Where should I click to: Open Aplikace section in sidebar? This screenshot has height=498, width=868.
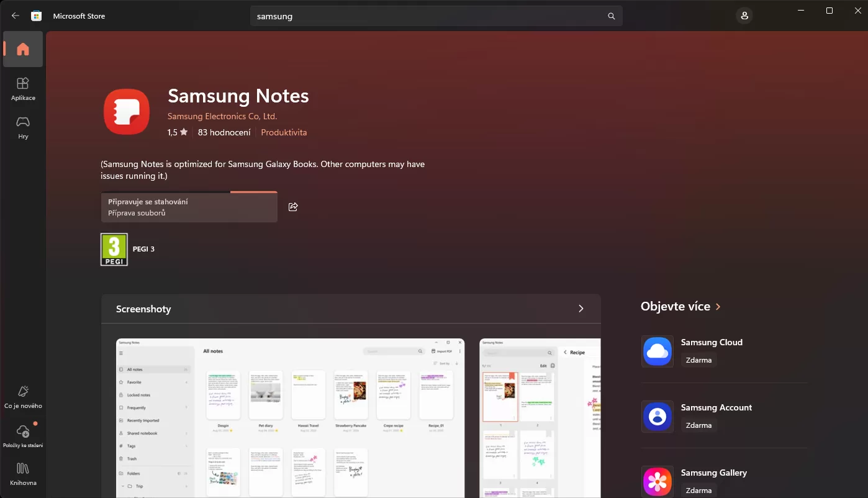(x=23, y=89)
